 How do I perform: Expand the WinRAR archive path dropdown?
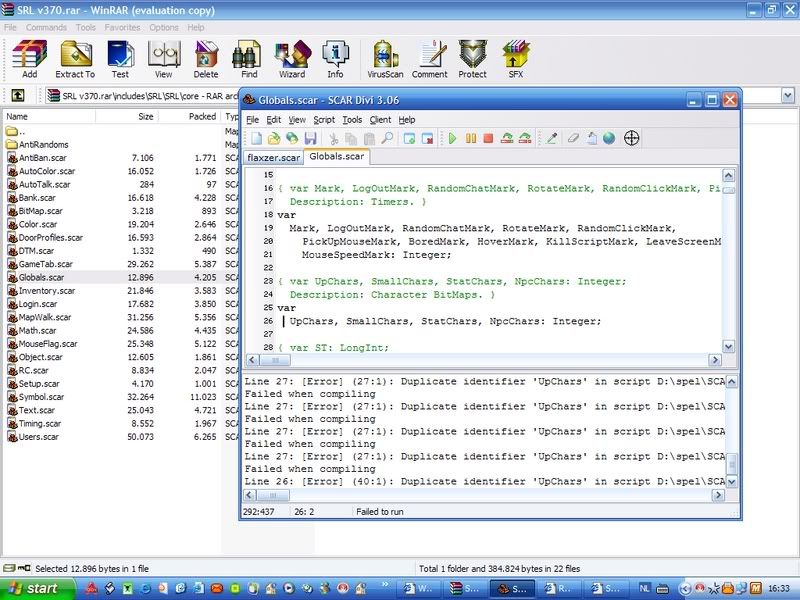click(789, 95)
